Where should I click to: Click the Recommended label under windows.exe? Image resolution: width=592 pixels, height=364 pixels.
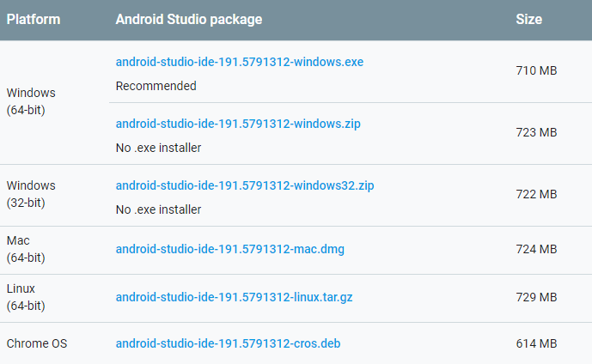[x=156, y=86]
